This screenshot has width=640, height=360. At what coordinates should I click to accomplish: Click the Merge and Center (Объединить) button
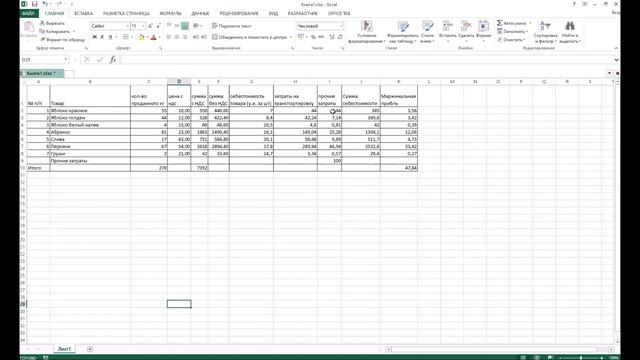[249, 37]
